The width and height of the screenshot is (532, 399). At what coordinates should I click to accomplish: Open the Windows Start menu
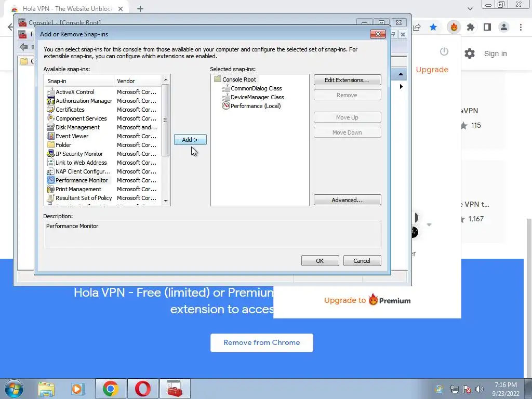(14, 389)
